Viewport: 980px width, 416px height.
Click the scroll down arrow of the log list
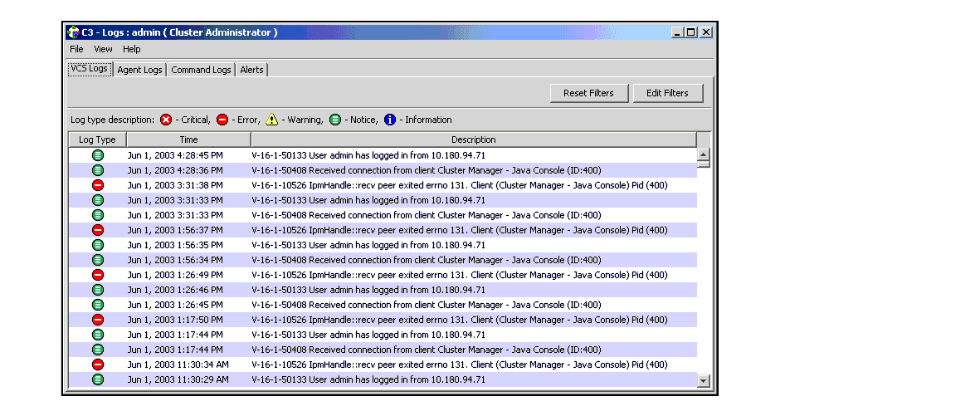(x=704, y=380)
